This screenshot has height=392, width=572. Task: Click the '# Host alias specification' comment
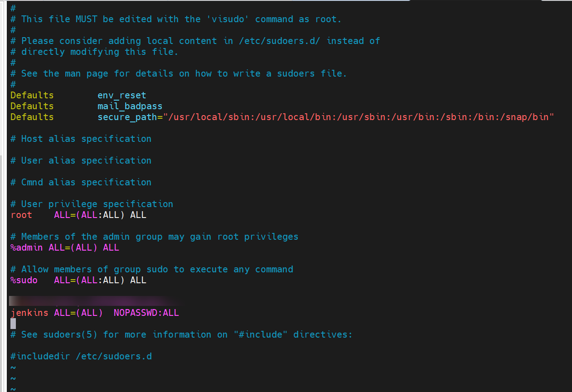tap(81, 139)
